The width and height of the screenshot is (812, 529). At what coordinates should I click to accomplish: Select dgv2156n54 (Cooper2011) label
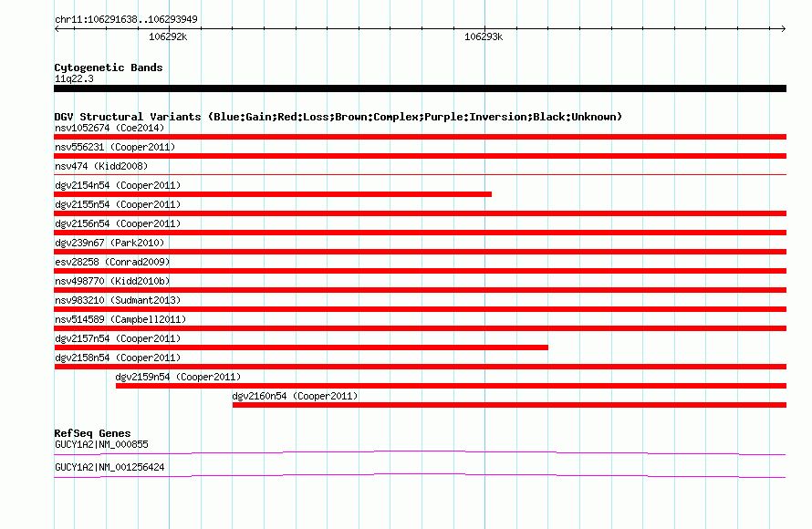(x=118, y=223)
